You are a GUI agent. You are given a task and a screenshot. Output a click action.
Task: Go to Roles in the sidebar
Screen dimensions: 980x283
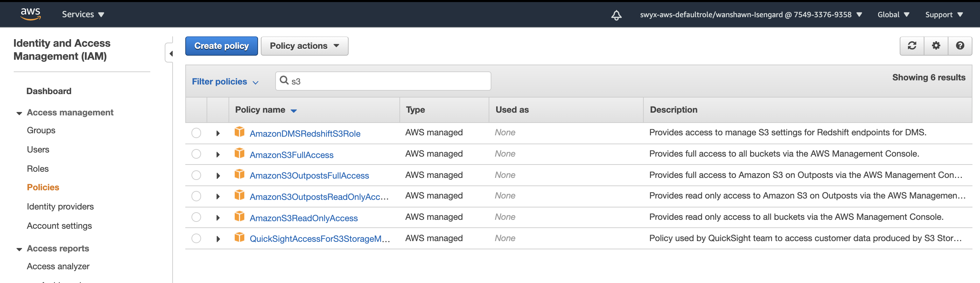click(x=38, y=169)
